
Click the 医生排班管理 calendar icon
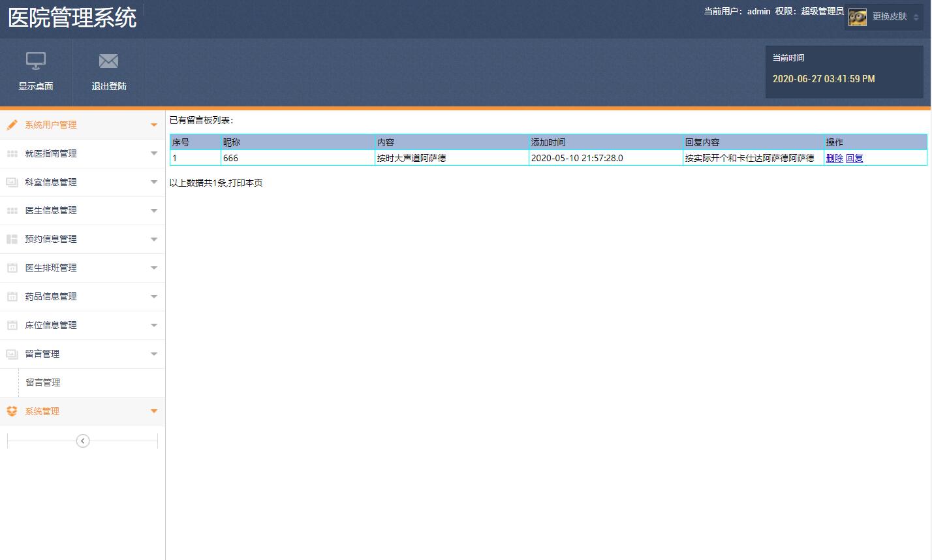coord(11,268)
